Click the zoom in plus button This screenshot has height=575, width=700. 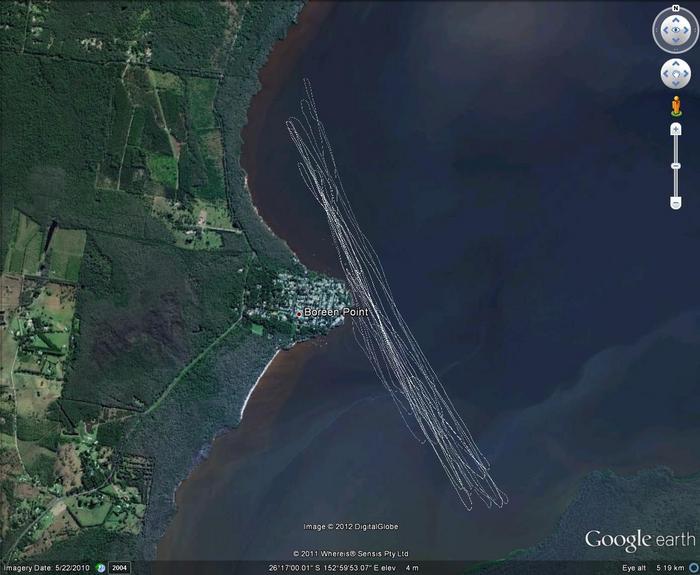coord(675,130)
